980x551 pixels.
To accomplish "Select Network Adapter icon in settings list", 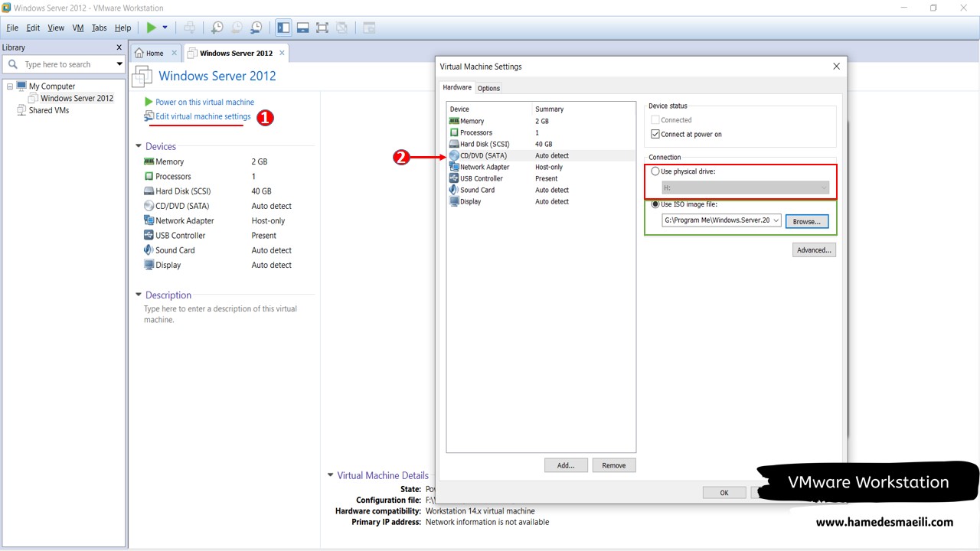I will click(x=454, y=167).
